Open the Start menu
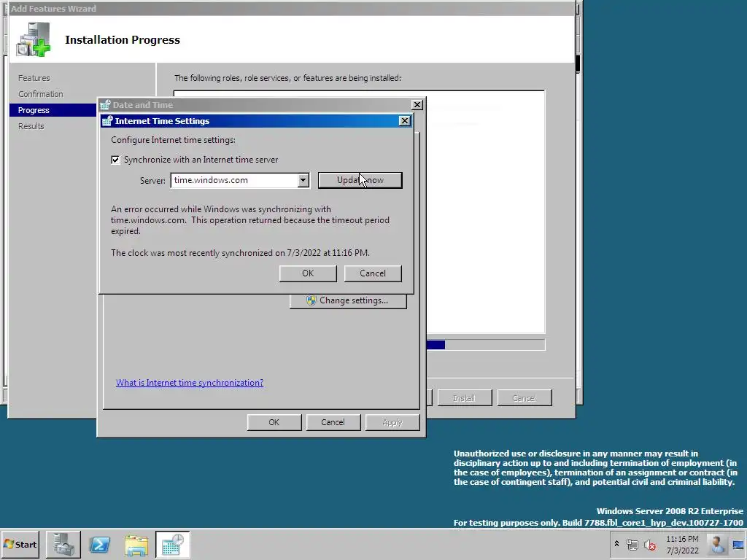747x560 pixels. (x=20, y=544)
